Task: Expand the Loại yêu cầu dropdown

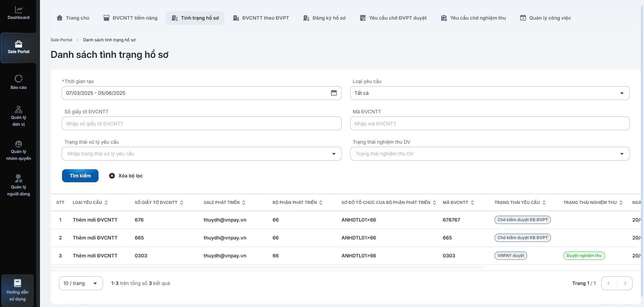Action: [x=622, y=93]
